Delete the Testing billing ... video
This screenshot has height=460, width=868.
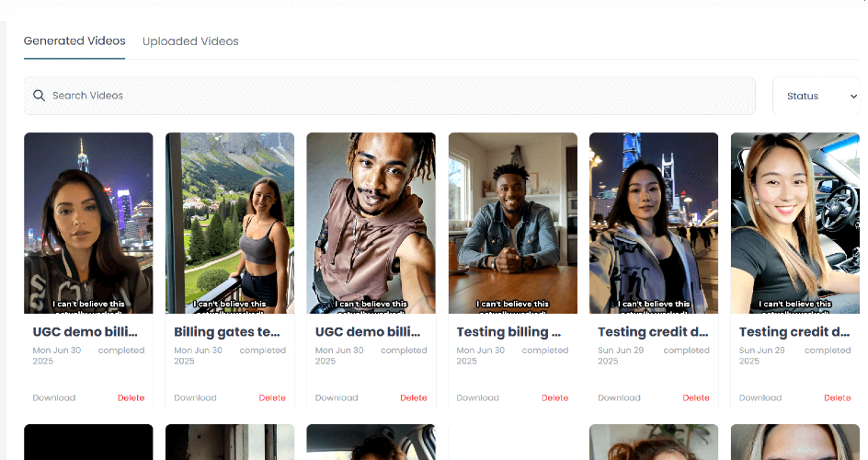(554, 397)
